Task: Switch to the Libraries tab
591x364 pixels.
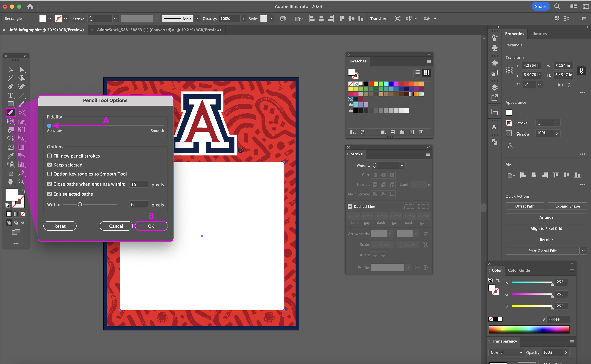Action: 538,34
